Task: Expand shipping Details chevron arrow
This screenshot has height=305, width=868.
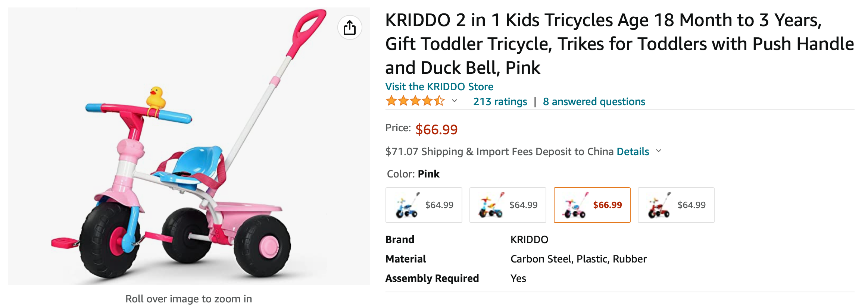Action: (x=659, y=151)
